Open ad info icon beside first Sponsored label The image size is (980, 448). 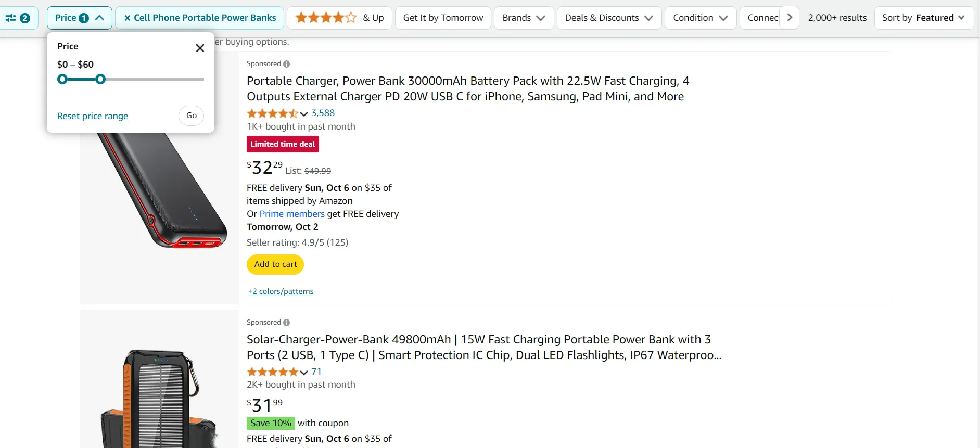287,63
